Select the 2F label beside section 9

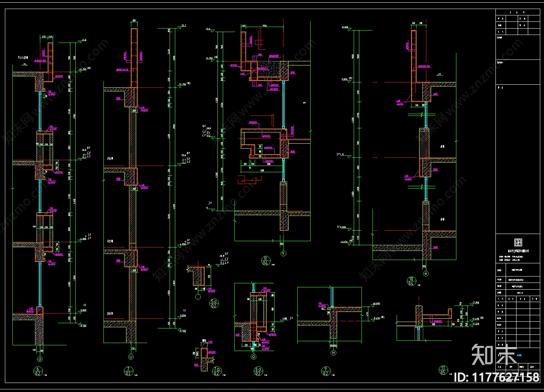(291, 318)
